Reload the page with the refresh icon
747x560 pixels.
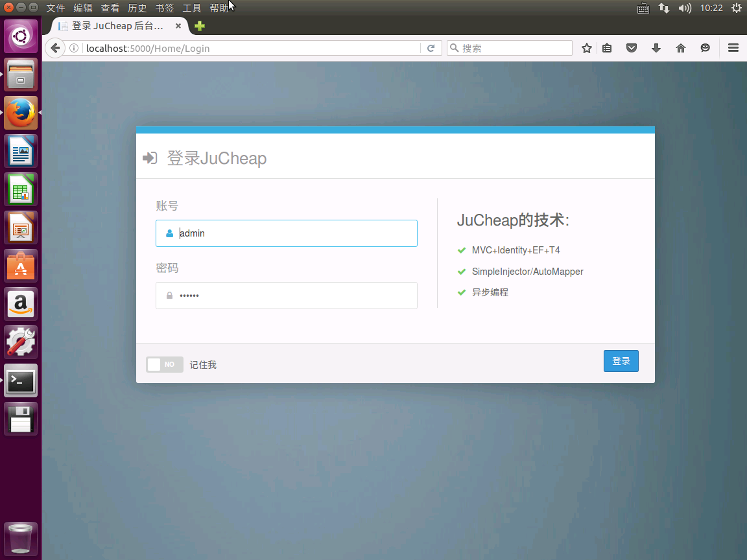[431, 48]
